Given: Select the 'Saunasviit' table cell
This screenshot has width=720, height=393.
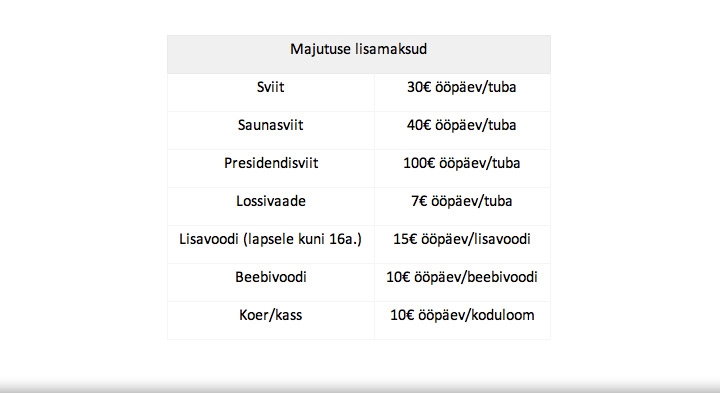Looking at the screenshot, I should coord(270,130).
